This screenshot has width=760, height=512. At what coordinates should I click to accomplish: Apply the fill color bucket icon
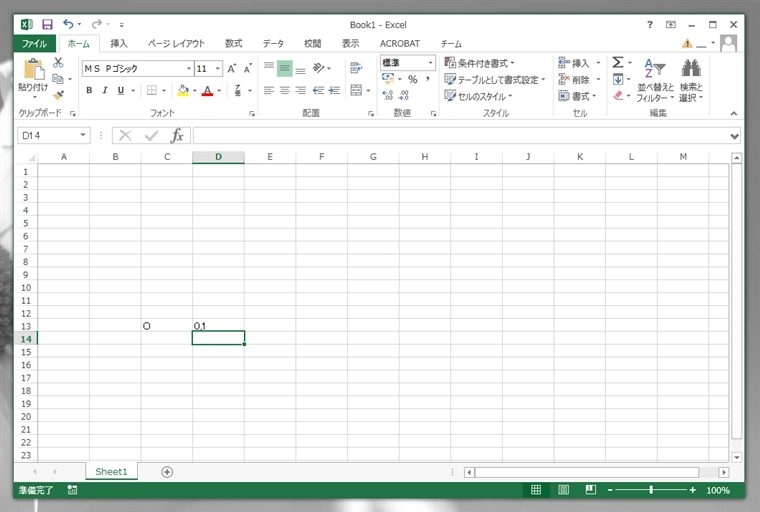pyautogui.click(x=183, y=90)
